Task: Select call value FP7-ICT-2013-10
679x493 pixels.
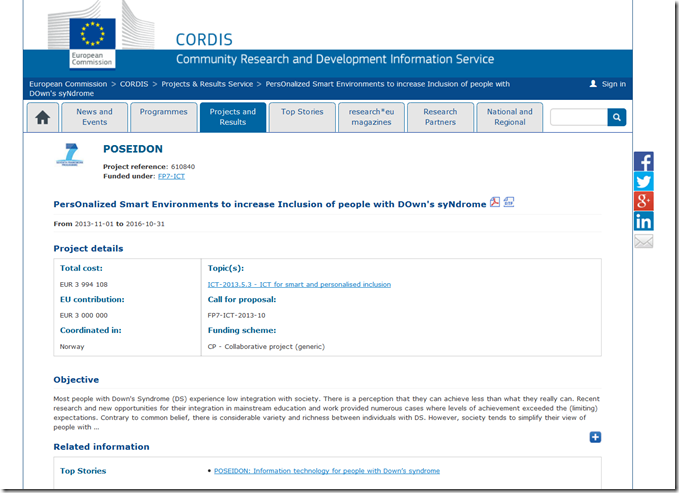Action: (x=236, y=315)
